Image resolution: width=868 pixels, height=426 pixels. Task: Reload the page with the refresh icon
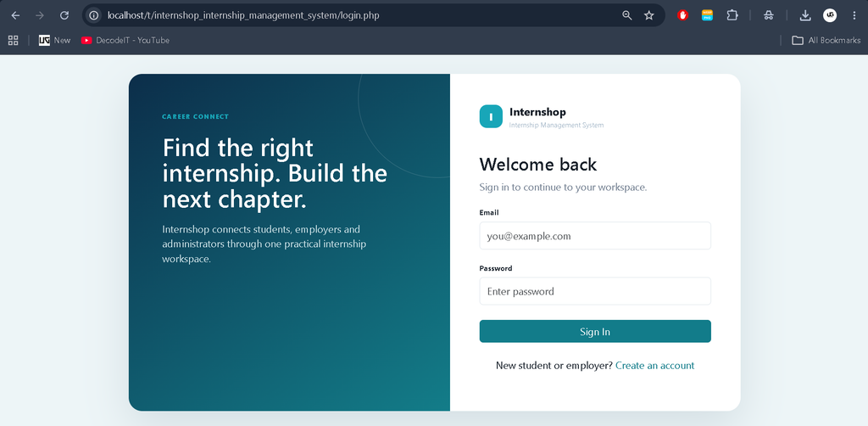coord(64,15)
